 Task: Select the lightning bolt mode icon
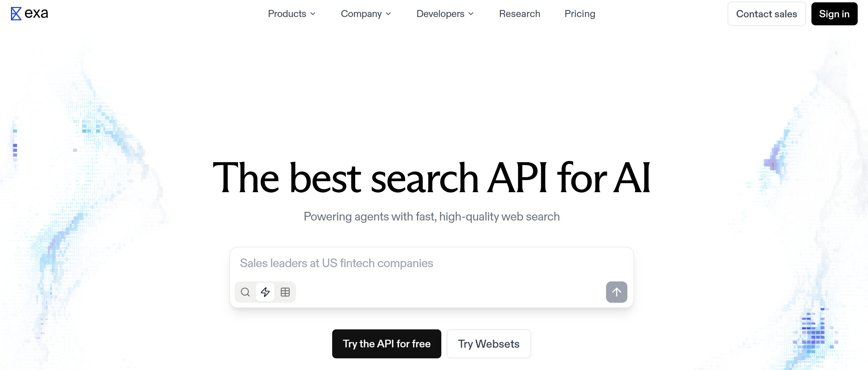tap(265, 292)
